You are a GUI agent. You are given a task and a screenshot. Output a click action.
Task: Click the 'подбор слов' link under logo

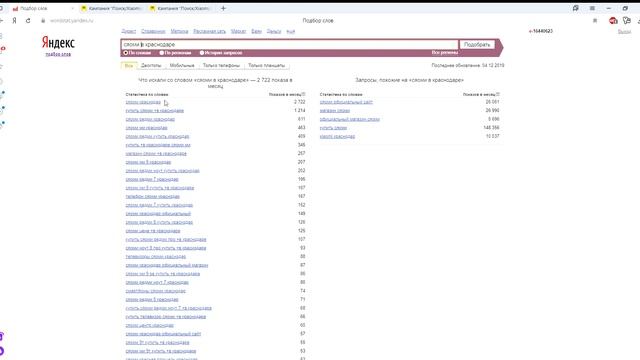(58, 54)
